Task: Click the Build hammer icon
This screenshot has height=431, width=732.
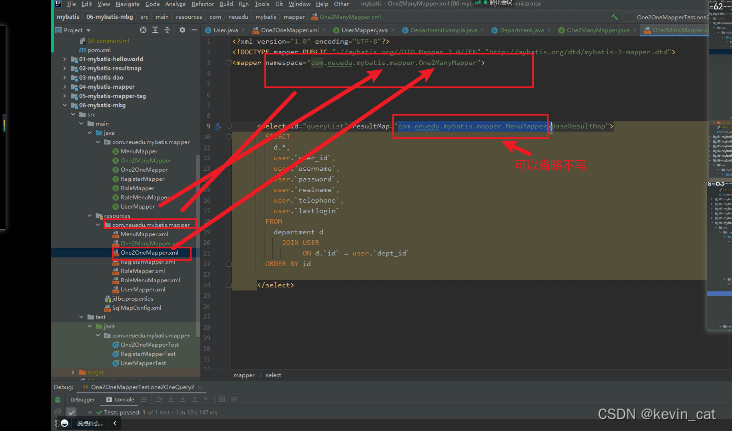Action: (x=615, y=17)
